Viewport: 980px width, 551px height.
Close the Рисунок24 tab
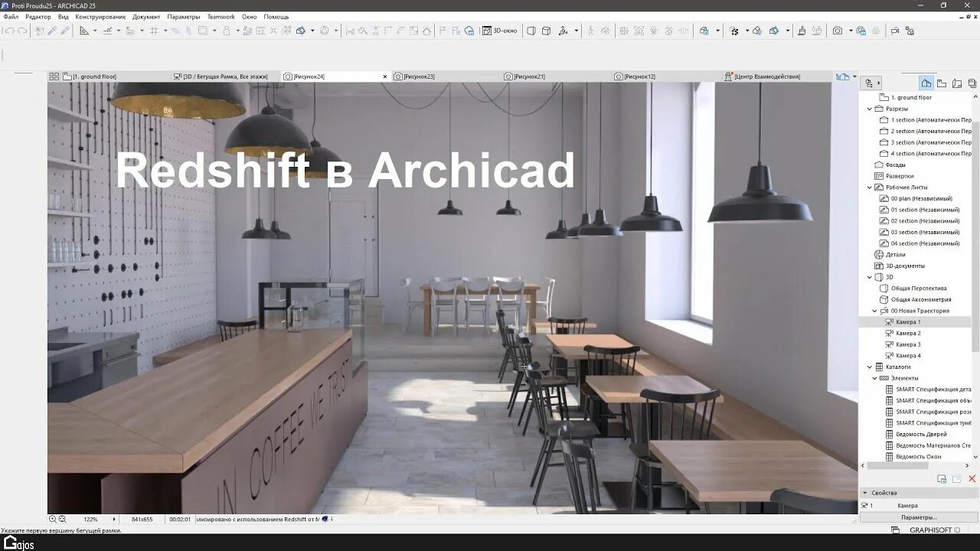click(385, 77)
